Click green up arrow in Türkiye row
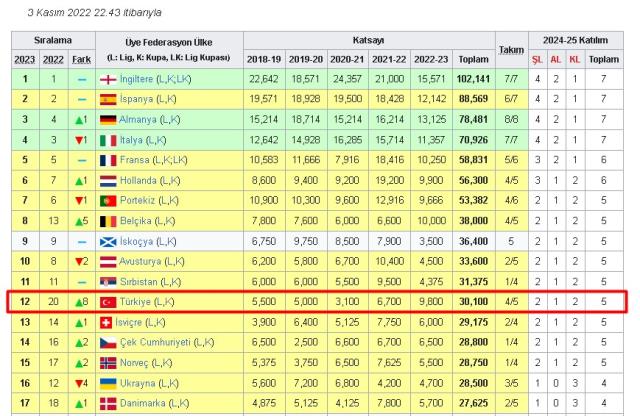The image size is (640, 416). click(x=79, y=303)
